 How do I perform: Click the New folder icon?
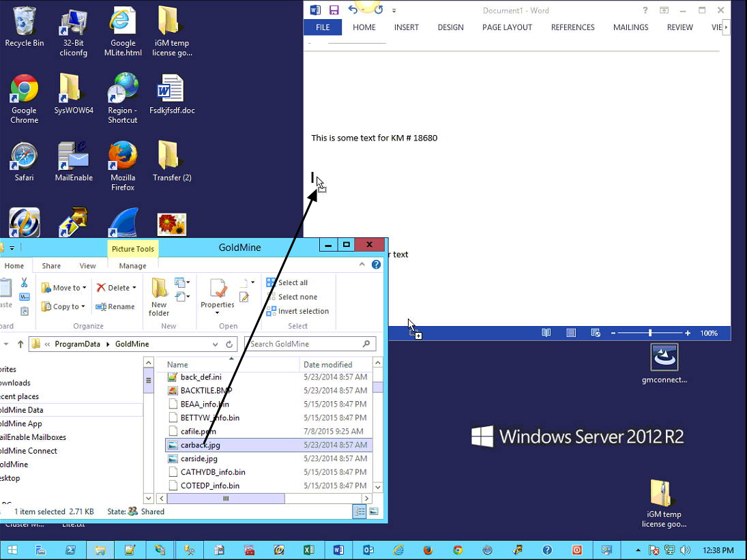click(159, 295)
